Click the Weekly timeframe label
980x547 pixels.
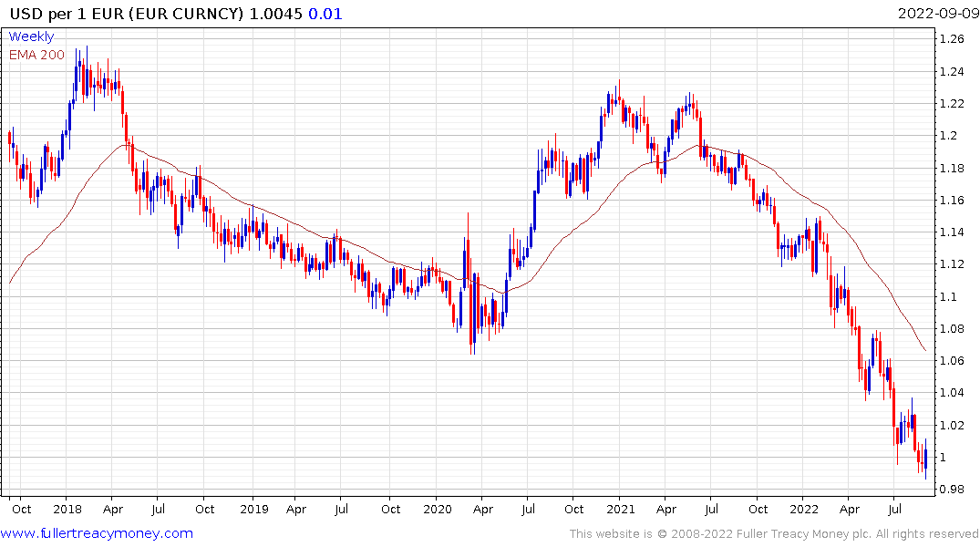[x=31, y=36]
